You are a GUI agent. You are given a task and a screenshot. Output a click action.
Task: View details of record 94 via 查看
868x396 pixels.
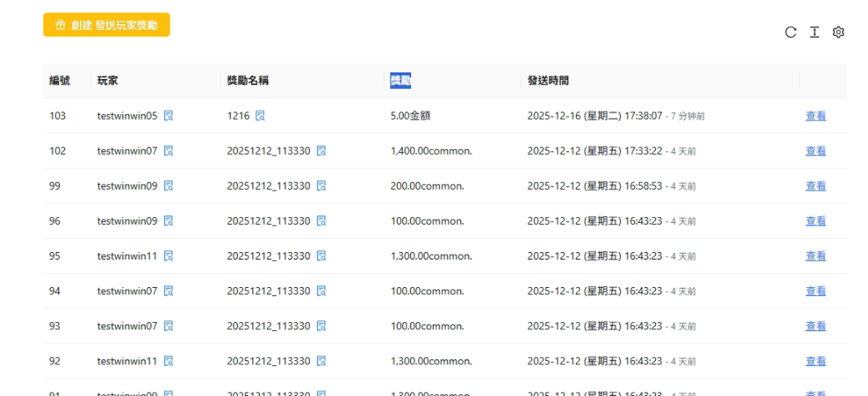coord(816,290)
